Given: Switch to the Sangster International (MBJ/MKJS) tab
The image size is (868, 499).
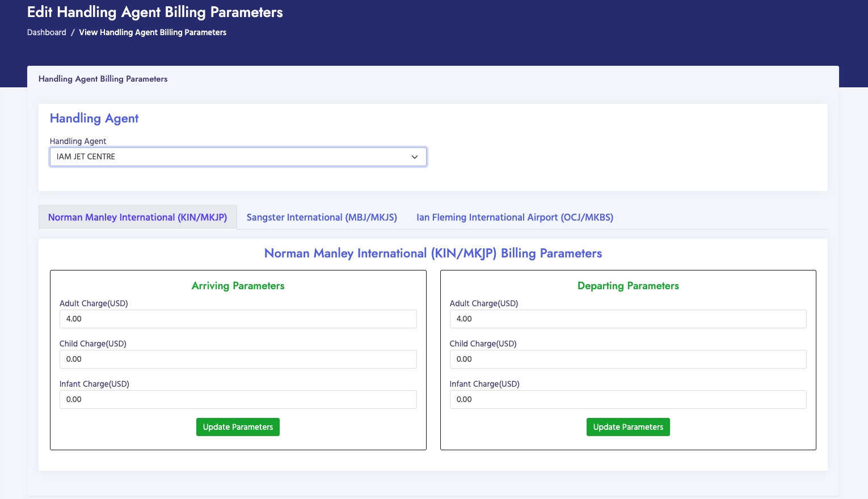Looking at the screenshot, I should [322, 217].
